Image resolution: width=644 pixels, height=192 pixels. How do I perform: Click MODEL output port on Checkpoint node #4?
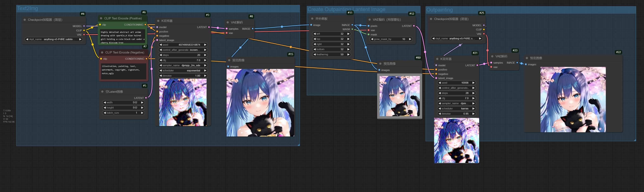(84, 26)
